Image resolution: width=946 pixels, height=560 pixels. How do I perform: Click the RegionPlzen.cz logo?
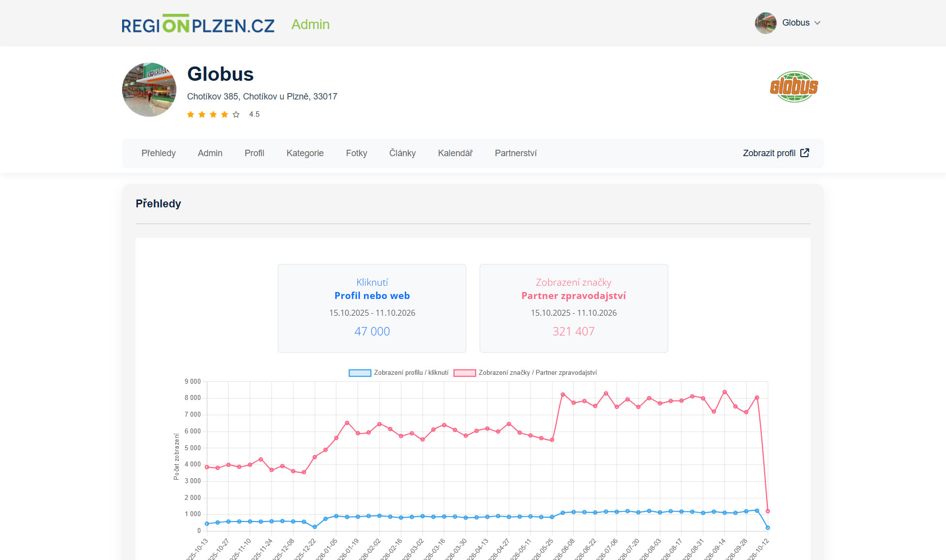pyautogui.click(x=198, y=24)
